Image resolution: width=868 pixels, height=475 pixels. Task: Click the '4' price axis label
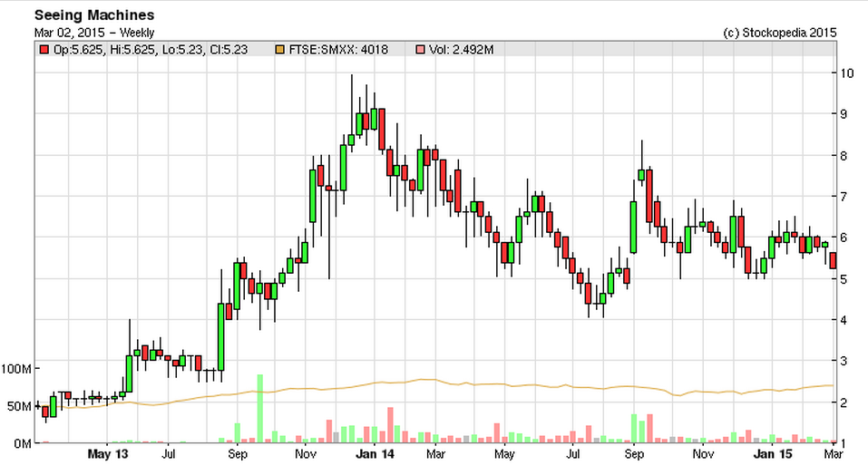(844, 320)
